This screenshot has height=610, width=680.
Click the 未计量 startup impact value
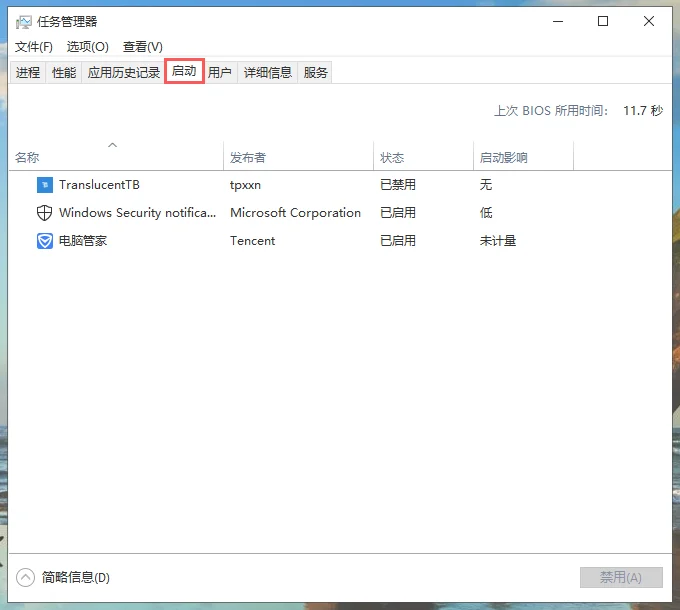coord(498,241)
